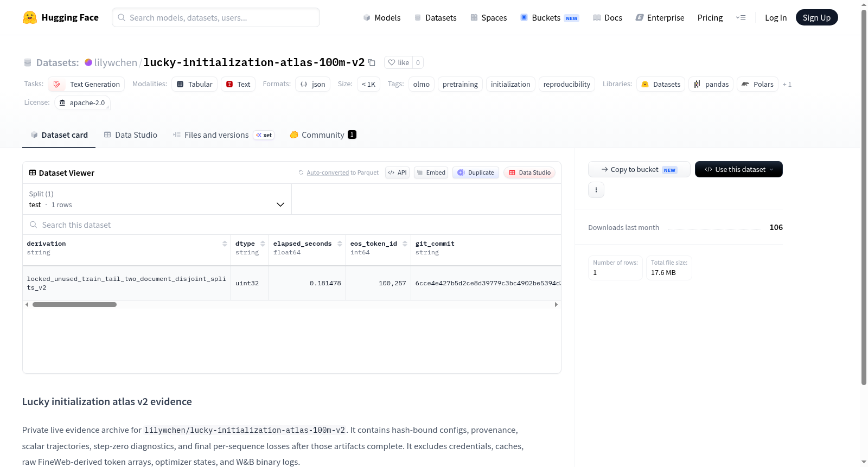This screenshot has height=467, width=868.
Task: Click the Copy to bucket button
Action: [x=639, y=169]
